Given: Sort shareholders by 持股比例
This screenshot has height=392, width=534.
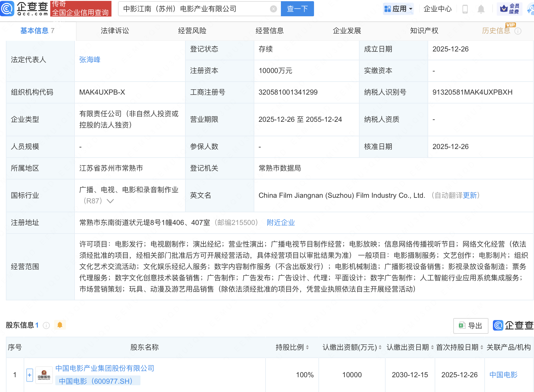Looking at the screenshot, I should click(307, 347).
